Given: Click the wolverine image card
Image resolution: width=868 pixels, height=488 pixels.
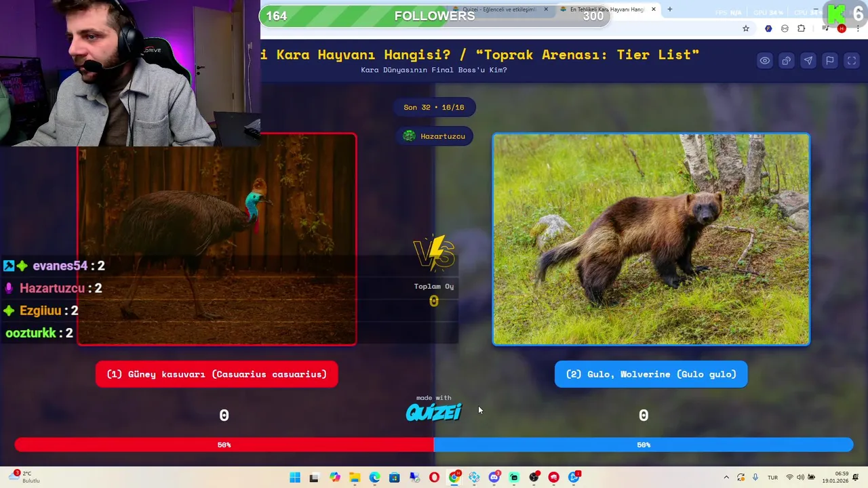Looking at the screenshot, I should click(x=651, y=239).
